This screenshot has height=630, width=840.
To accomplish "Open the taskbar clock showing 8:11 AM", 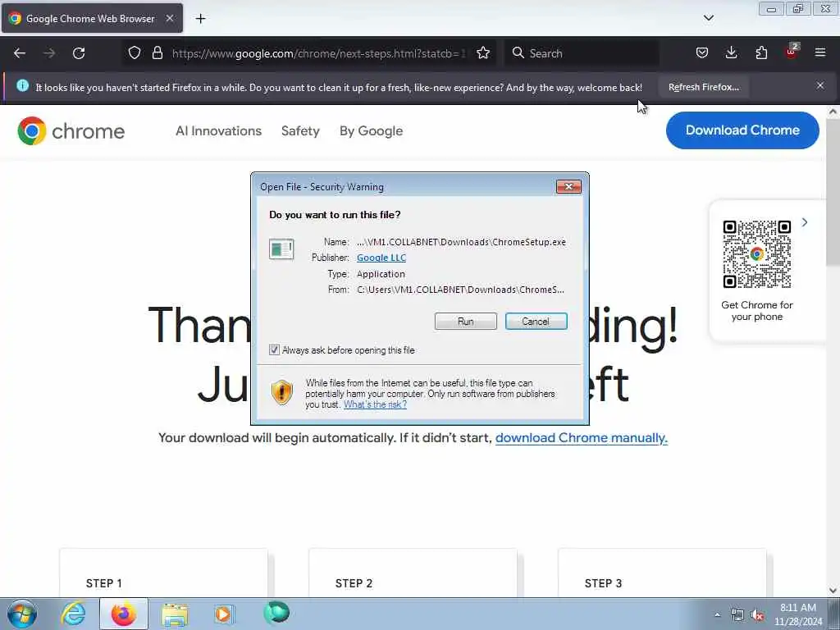I will click(x=797, y=614).
